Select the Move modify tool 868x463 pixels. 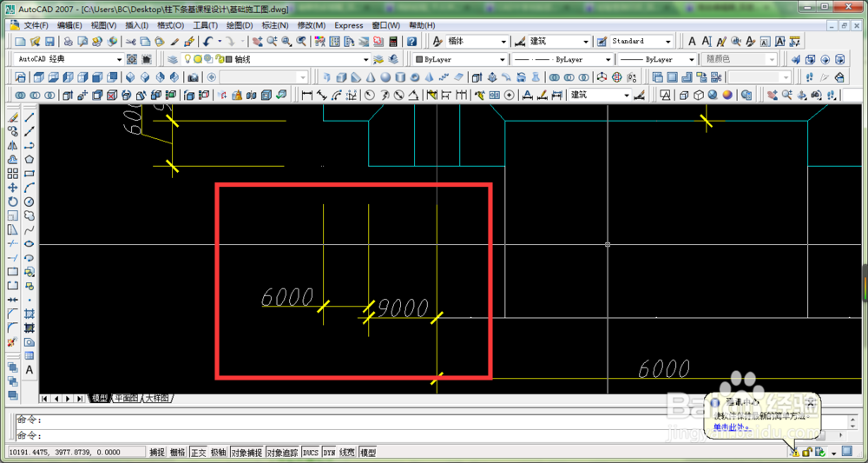13,187
